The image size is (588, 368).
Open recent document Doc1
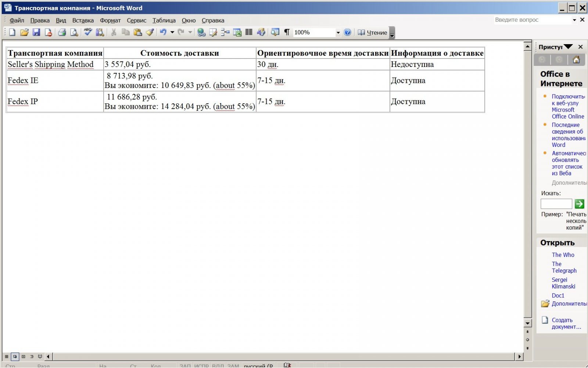558,296
